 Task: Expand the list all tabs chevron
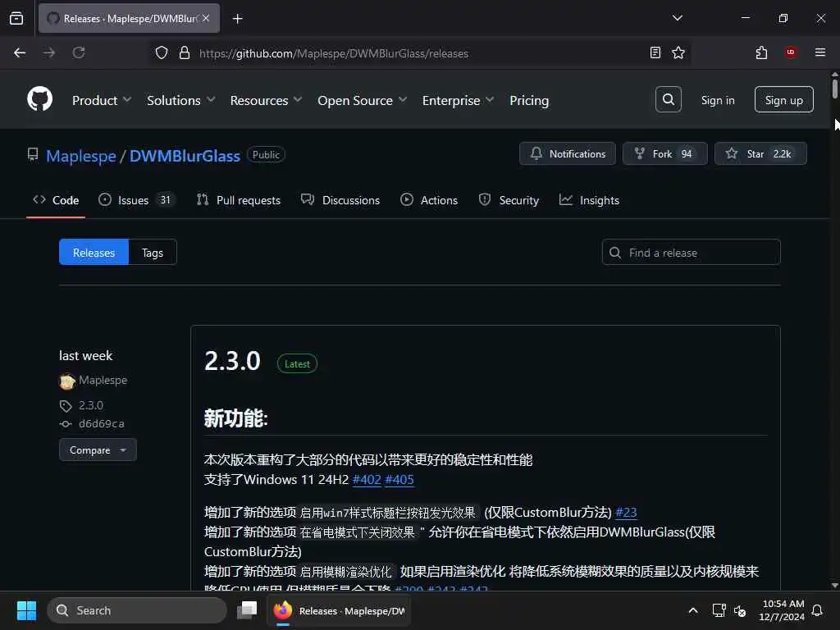(677, 18)
